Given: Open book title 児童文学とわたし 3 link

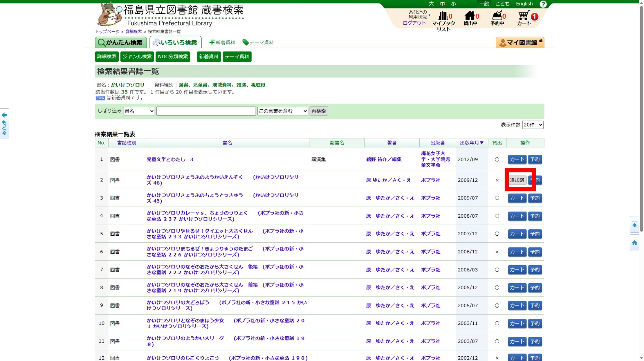Looking at the screenshot, I should pos(170,159).
